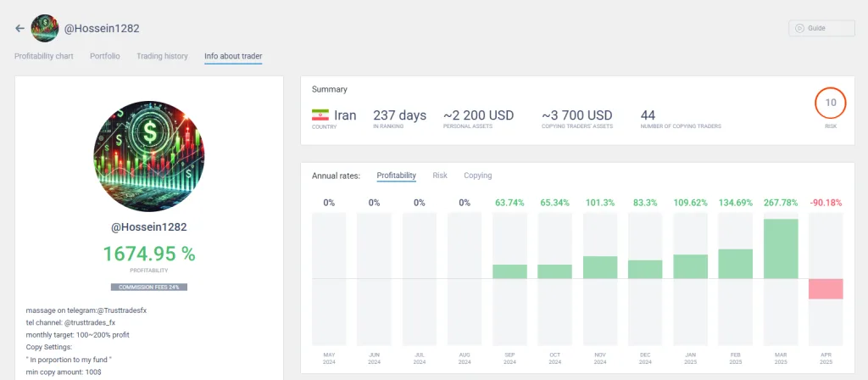Viewport: 868px width, 380px height.
Task: Open the Guide button
Action: click(821, 28)
